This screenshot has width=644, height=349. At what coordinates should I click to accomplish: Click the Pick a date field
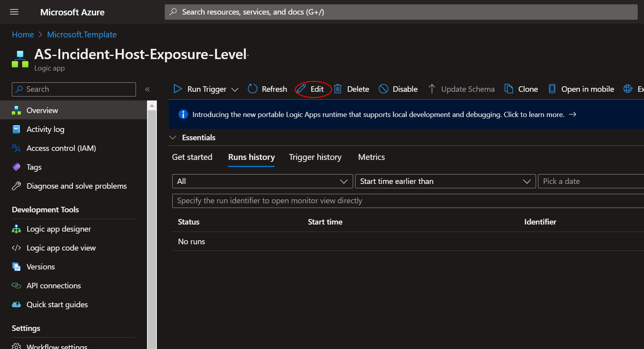pos(591,181)
